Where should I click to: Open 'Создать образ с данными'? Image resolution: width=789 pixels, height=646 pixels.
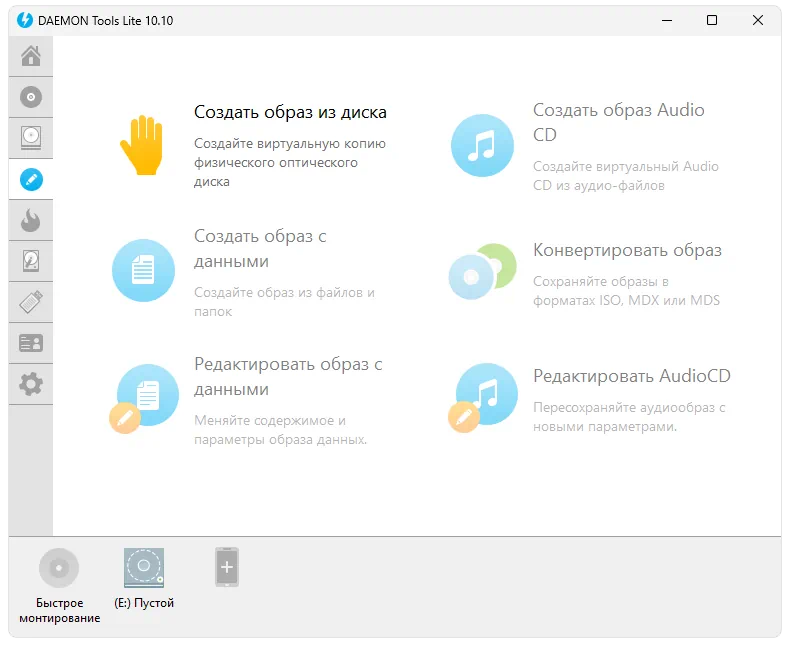pos(260,249)
